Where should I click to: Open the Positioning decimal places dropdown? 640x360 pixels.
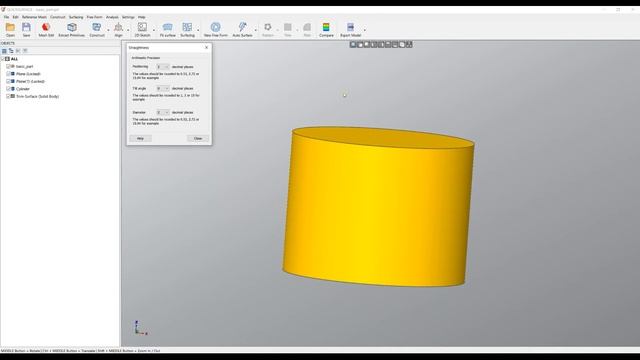[x=162, y=67]
